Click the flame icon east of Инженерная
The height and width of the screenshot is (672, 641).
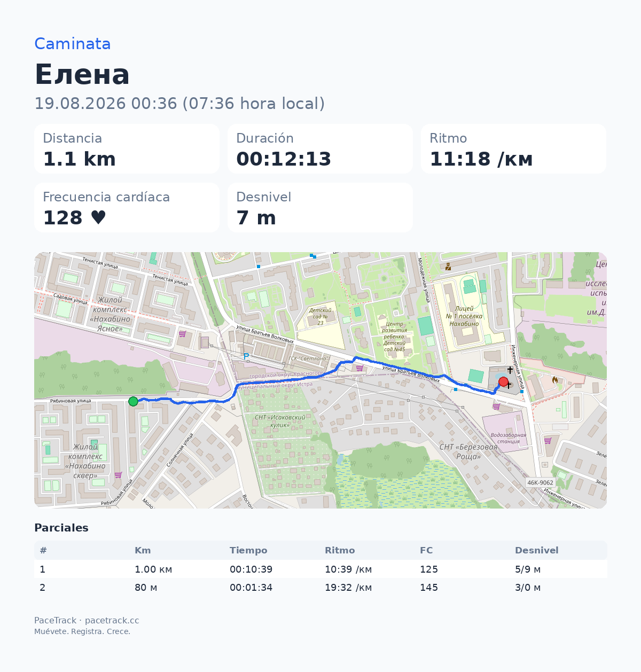(555, 380)
